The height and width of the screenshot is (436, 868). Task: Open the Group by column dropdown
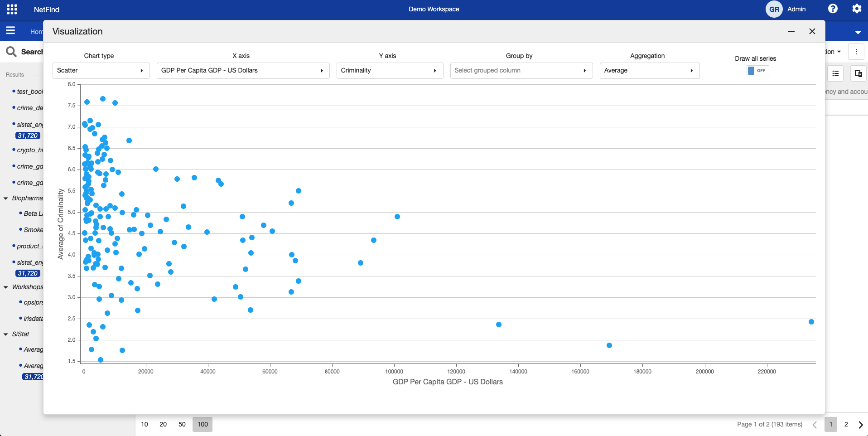(x=521, y=71)
